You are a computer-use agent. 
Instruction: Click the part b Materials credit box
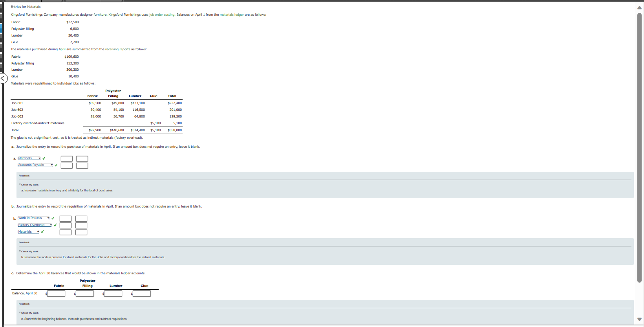tap(81, 232)
